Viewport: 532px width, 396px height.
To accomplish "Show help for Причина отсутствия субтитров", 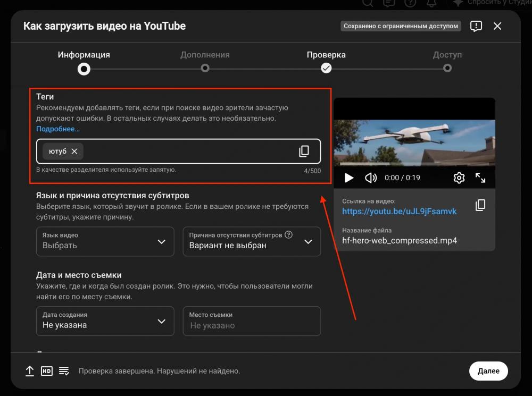I will [288, 234].
